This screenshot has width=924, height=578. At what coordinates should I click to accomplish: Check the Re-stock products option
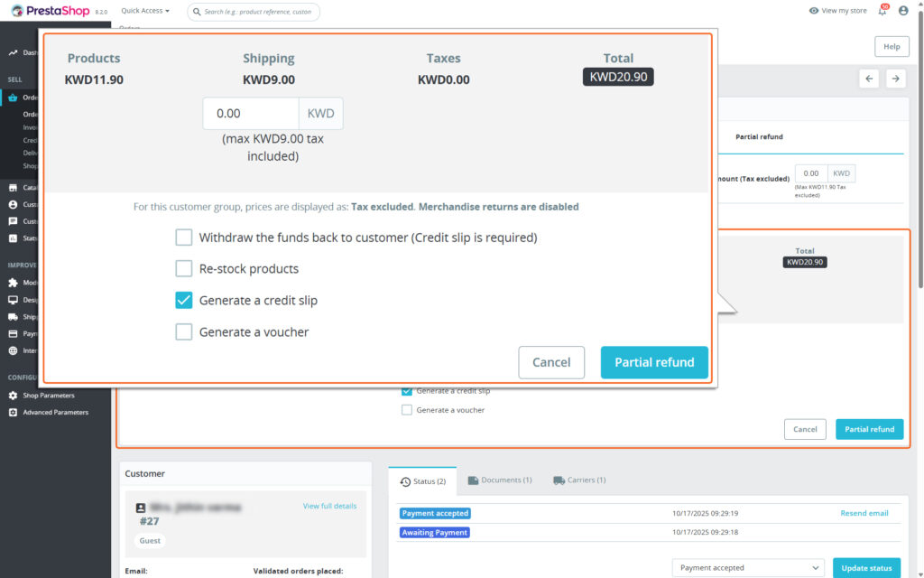(x=184, y=268)
